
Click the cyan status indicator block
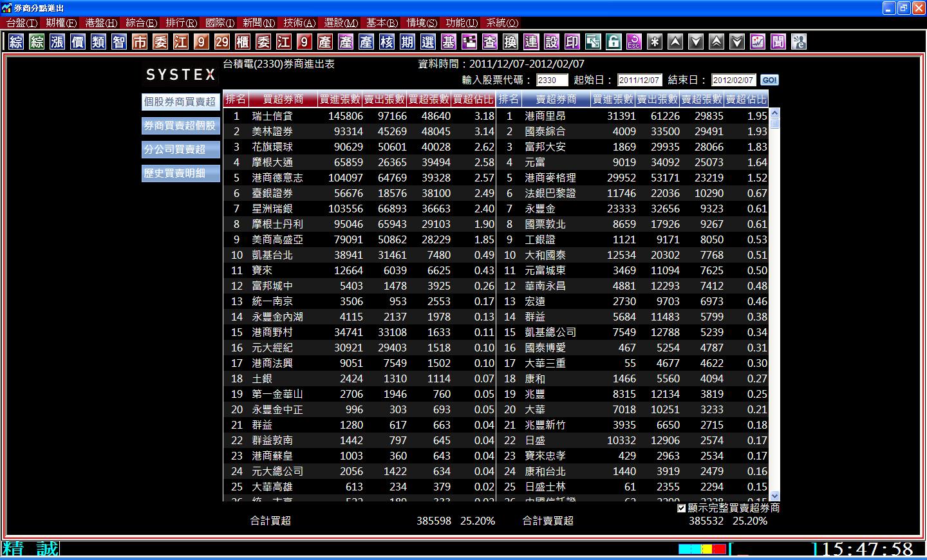click(x=689, y=549)
